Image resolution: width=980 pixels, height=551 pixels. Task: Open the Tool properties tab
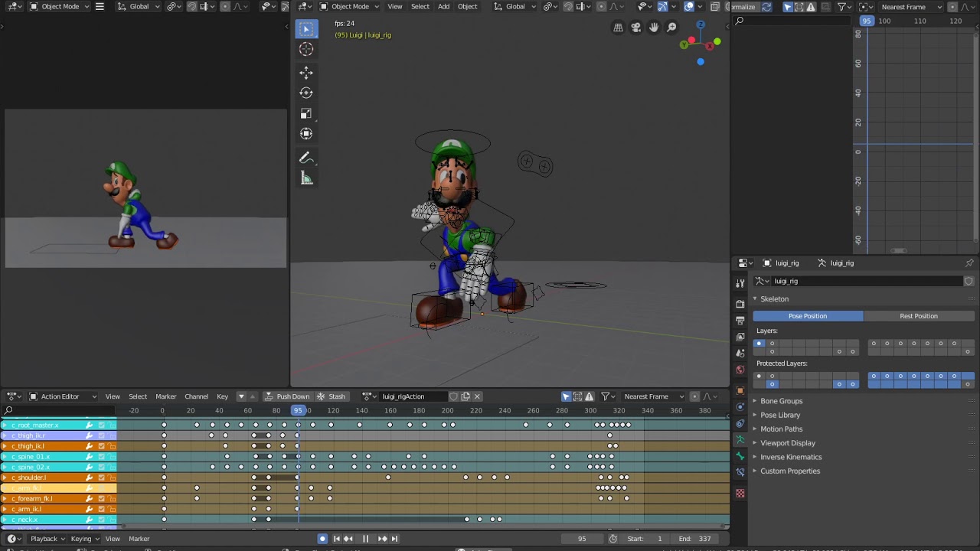tap(740, 283)
